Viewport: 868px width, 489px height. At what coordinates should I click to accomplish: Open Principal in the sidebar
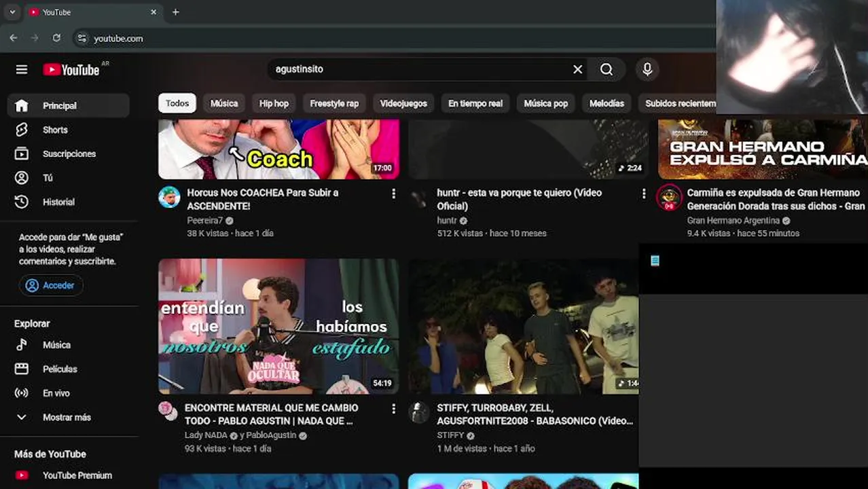[68, 106]
